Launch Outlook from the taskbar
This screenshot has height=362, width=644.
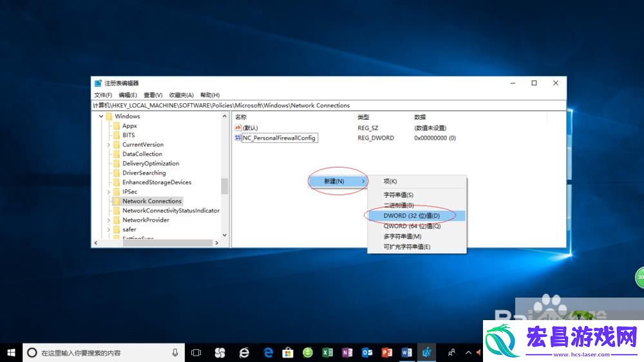point(367,352)
